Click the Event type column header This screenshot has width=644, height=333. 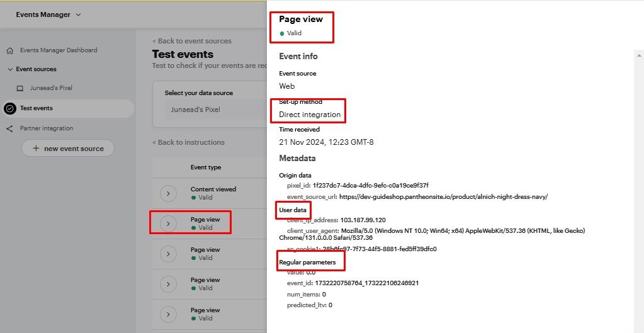pos(206,167)
